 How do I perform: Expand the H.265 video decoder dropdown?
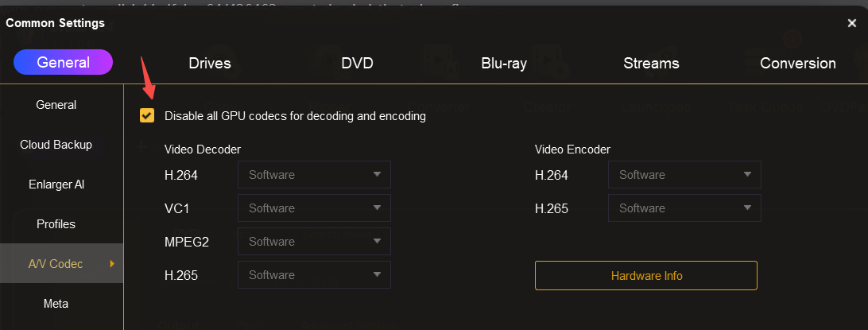314,275
